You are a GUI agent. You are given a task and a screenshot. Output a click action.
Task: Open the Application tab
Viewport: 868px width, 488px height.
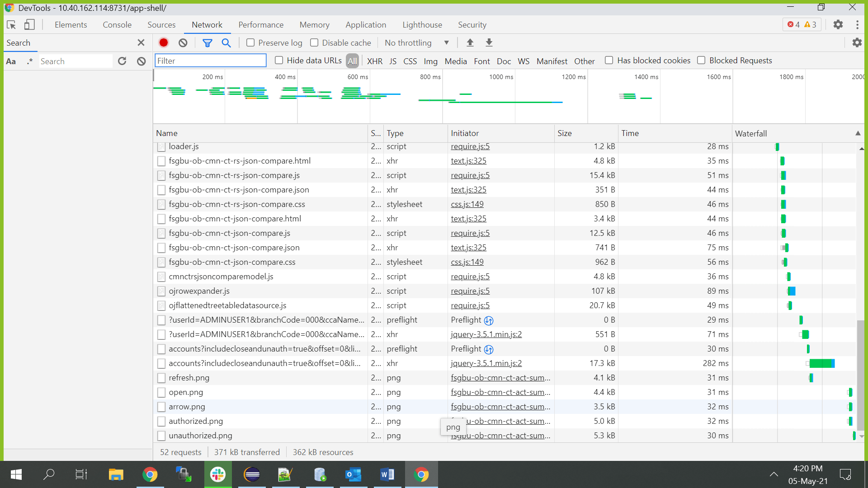[365, 25]
